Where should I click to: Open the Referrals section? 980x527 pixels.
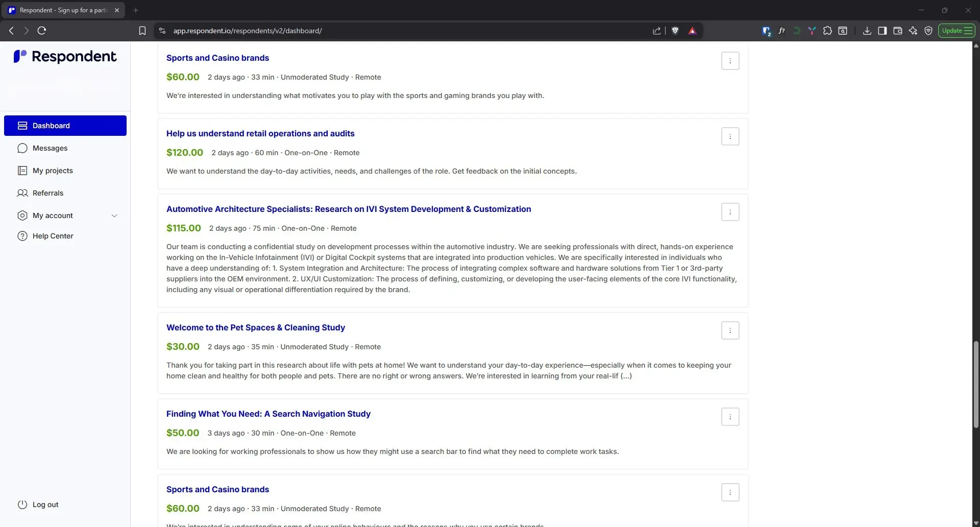[x=47, y=193]
